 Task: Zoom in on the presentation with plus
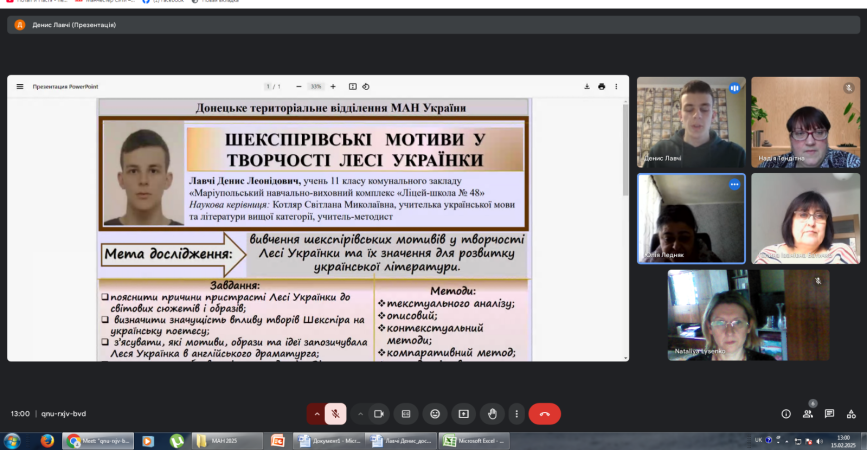click(333, 87)
